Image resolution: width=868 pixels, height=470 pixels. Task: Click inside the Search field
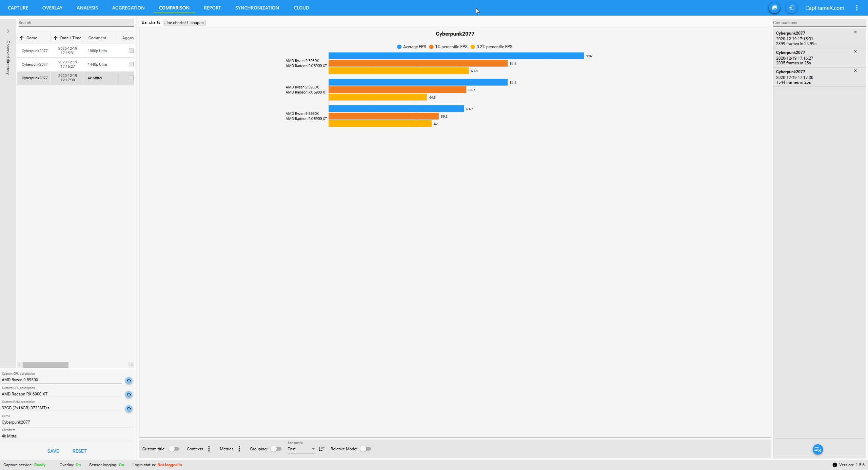tap(76, 23)
